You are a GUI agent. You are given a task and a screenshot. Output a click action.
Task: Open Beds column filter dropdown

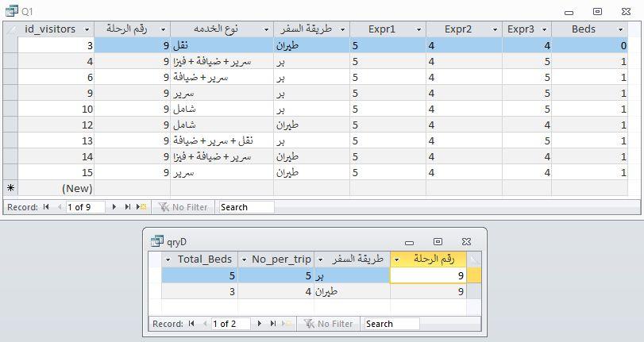[621, 29]
